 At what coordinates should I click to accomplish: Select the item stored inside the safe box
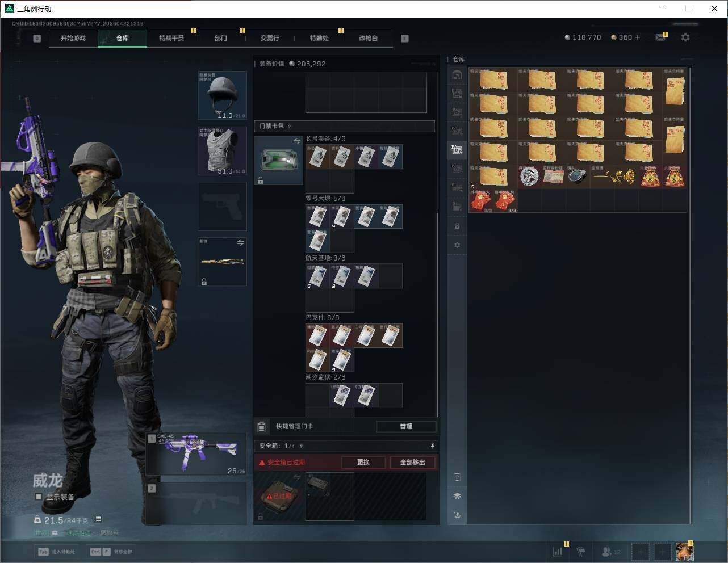click(317, 484)
